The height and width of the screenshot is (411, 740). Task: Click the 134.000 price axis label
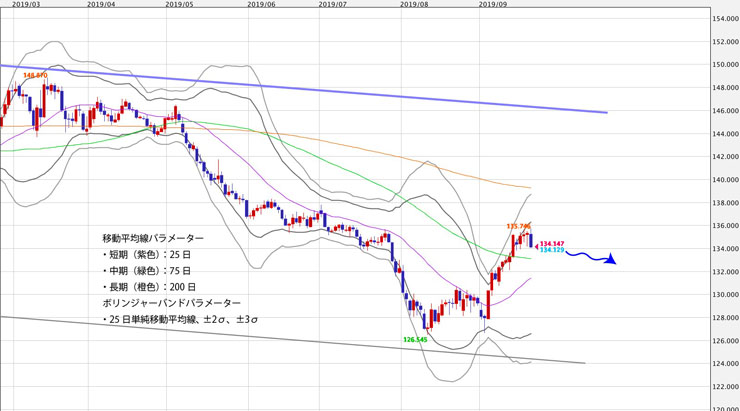coord(726,249)
